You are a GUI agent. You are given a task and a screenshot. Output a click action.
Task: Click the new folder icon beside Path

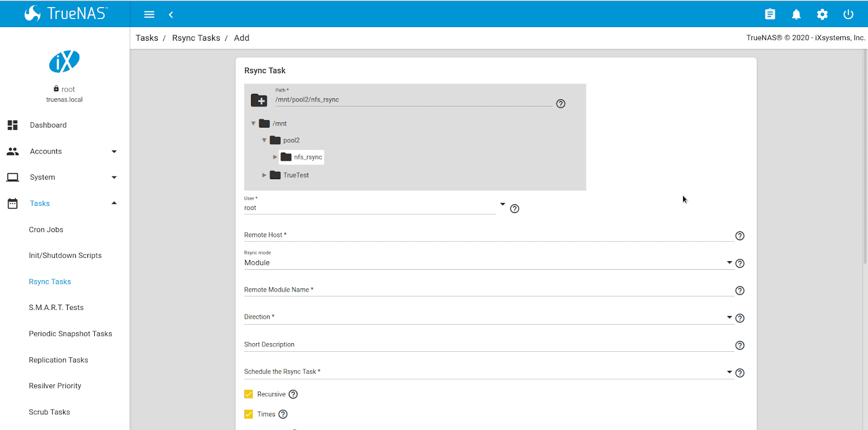(x=259, y=100)
